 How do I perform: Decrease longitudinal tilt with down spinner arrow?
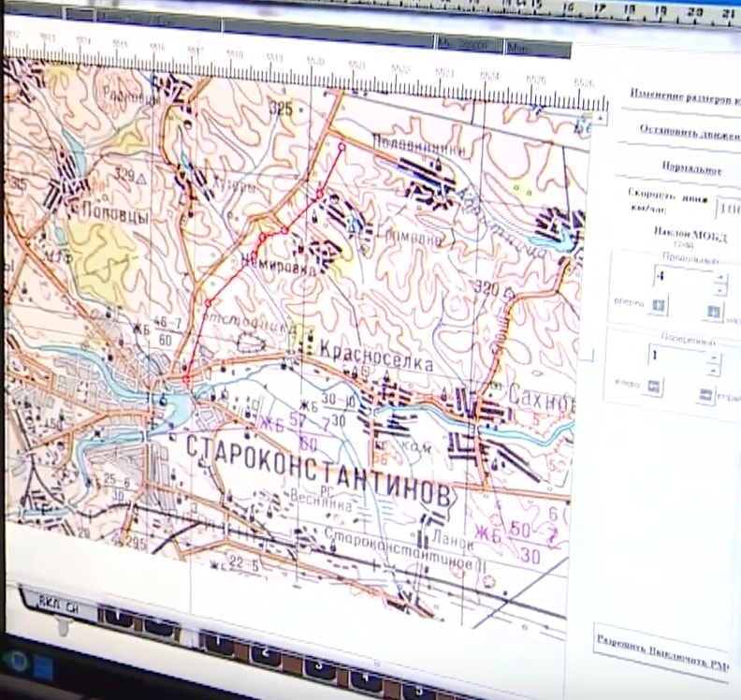719,290
